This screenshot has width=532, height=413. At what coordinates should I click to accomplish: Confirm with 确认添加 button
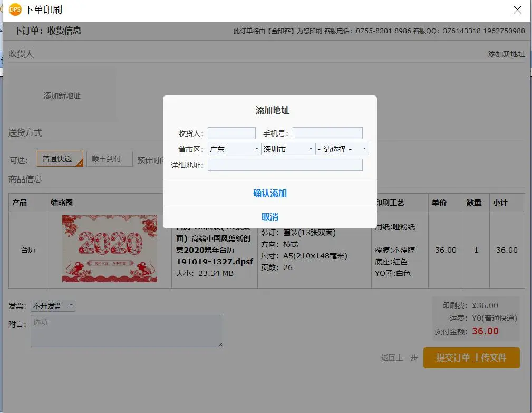coord(270,193)
